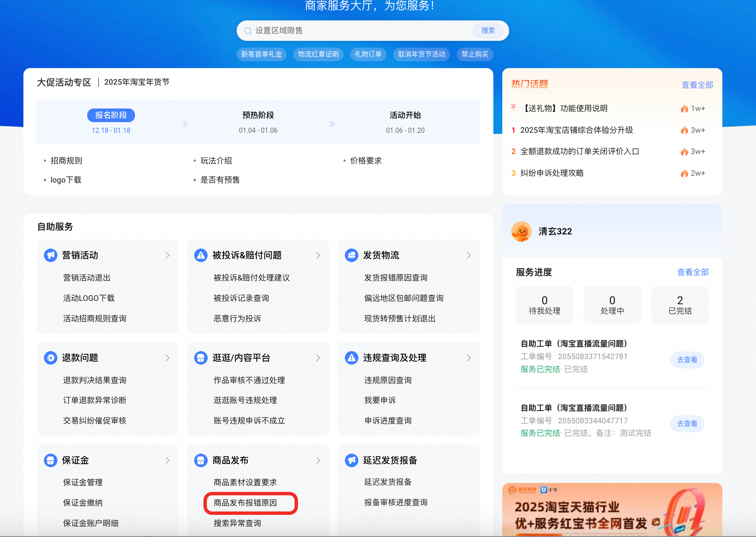Click the 发货物流 truck icon
756x537 pixels.
pyautogui.click(x=352, y=255)
